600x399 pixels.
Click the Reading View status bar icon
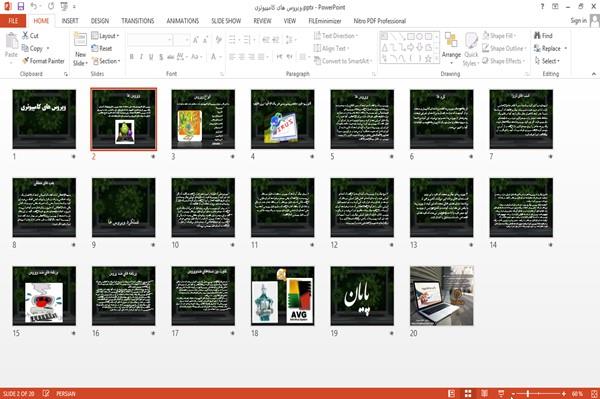484,394
